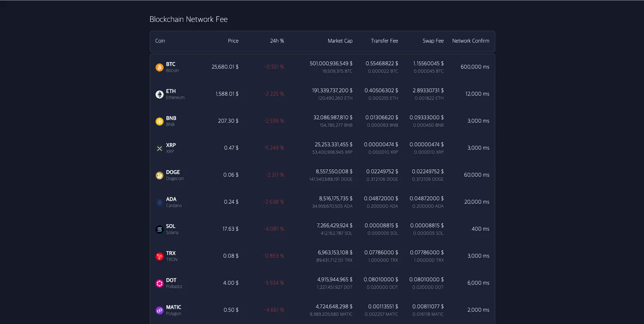
Task: Sort by the Price column header
Action: [x=233, y=41]
